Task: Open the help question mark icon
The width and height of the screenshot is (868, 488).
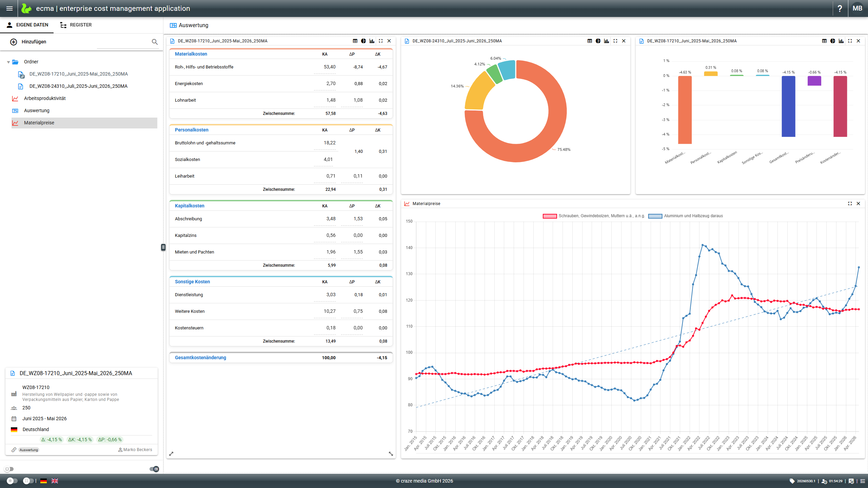Action: (x=840, y=8)
